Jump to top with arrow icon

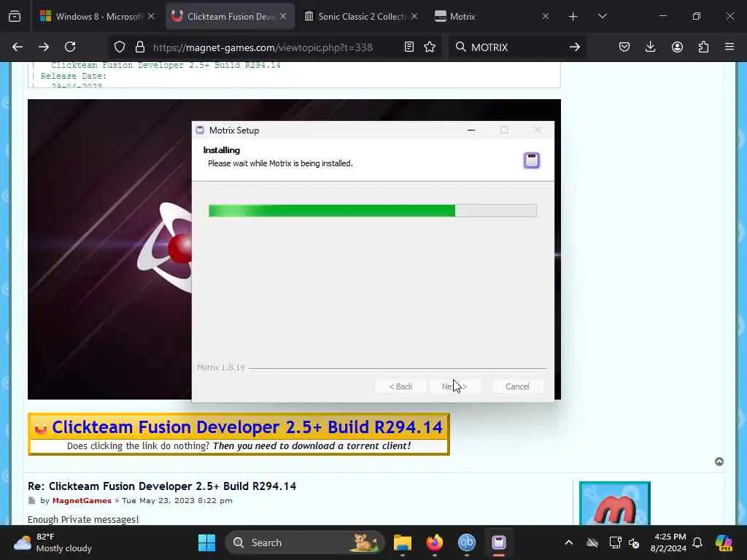coord(719,462)
